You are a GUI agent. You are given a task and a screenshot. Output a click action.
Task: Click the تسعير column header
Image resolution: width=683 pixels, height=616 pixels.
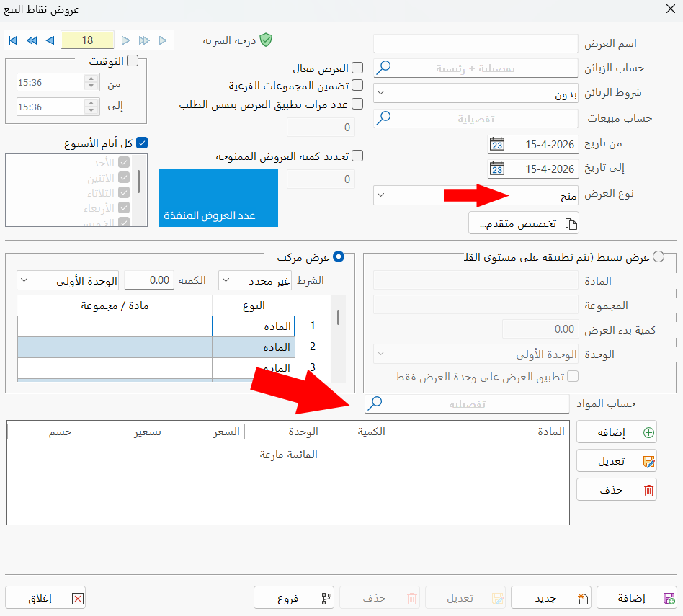point(121,432)
